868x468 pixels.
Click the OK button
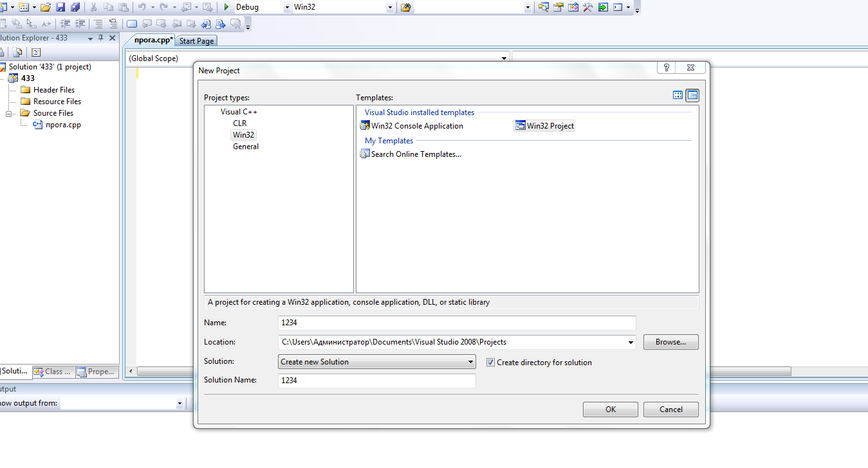[x=611, y=410]
